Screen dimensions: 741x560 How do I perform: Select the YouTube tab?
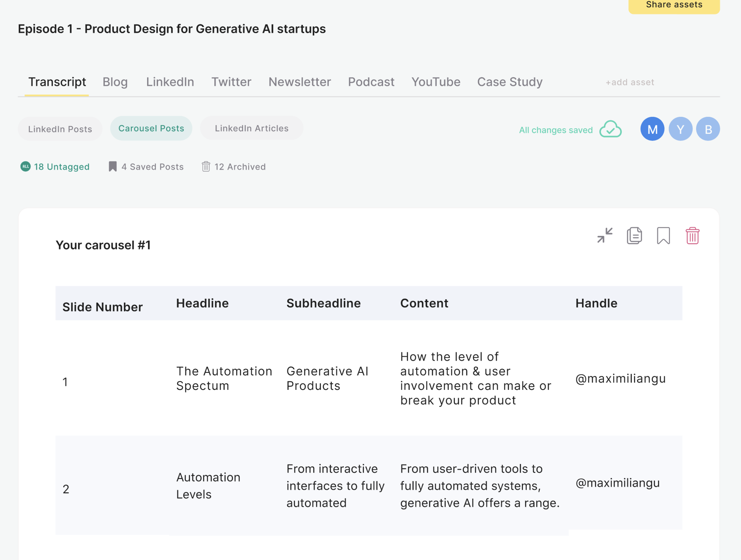pyautogui.click(x=436, y=82)
